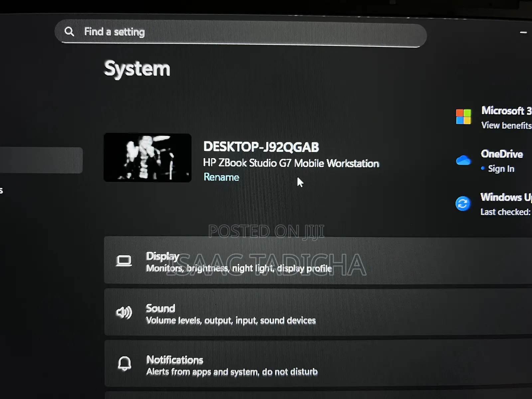
Task: Click the Microsoft 365 logo icon
Action: (463, 117)
